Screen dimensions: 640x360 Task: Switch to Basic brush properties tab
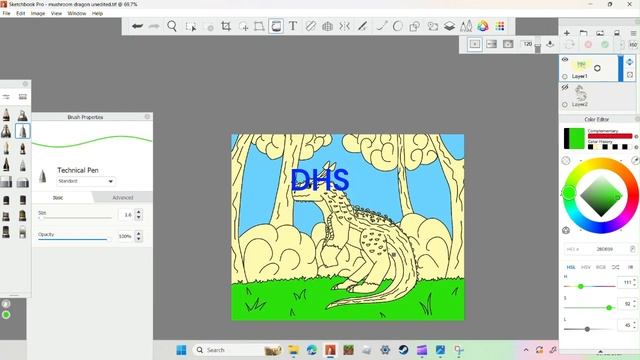(58, 198)
